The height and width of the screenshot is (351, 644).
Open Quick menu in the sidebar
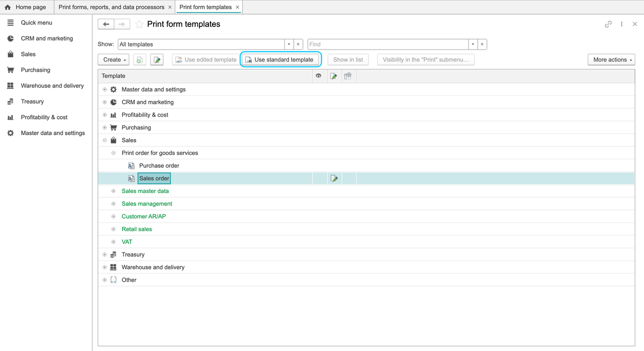click(x=36, y=23)
